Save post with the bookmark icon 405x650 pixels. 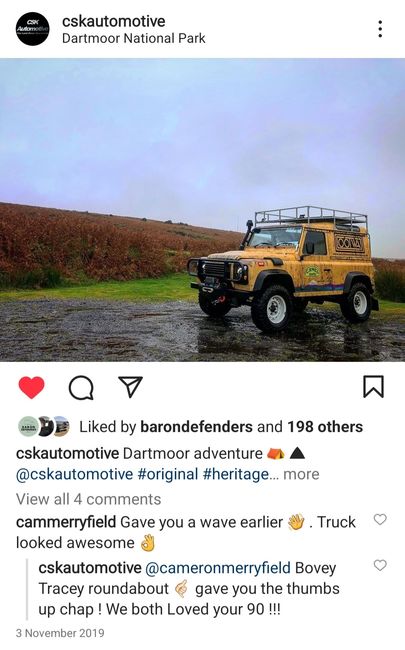click(373, 387)
